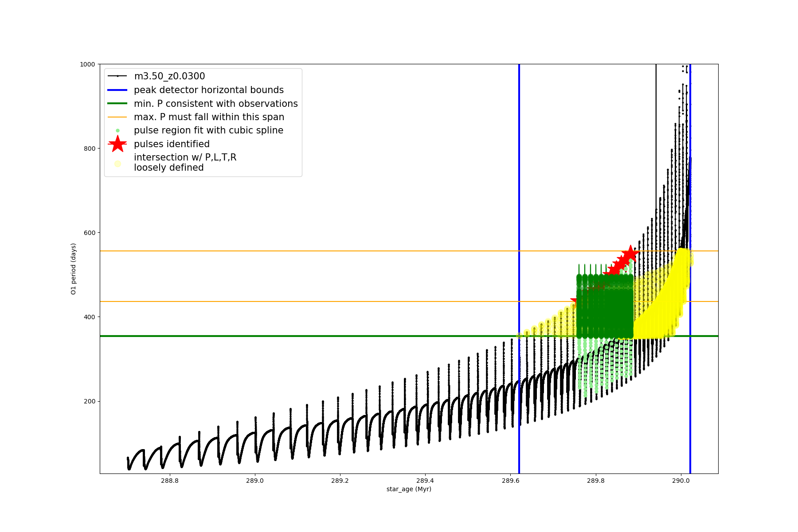Click the 800 tick label on y-axis
Image resolution: width=798 pixels, height=532 pixels.
click(x=89, y=149)
